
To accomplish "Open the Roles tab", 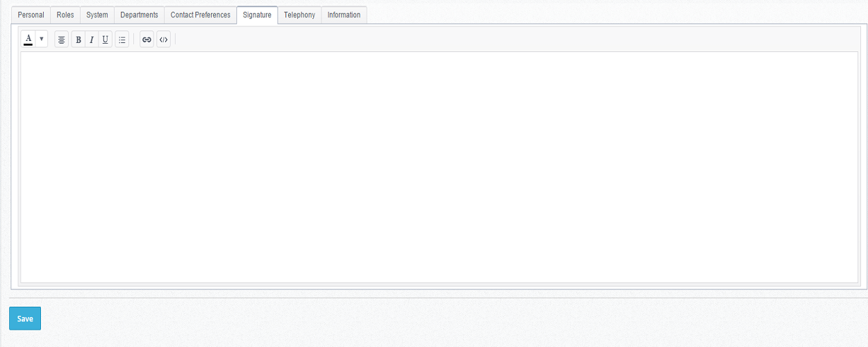I will pos(65,15).
